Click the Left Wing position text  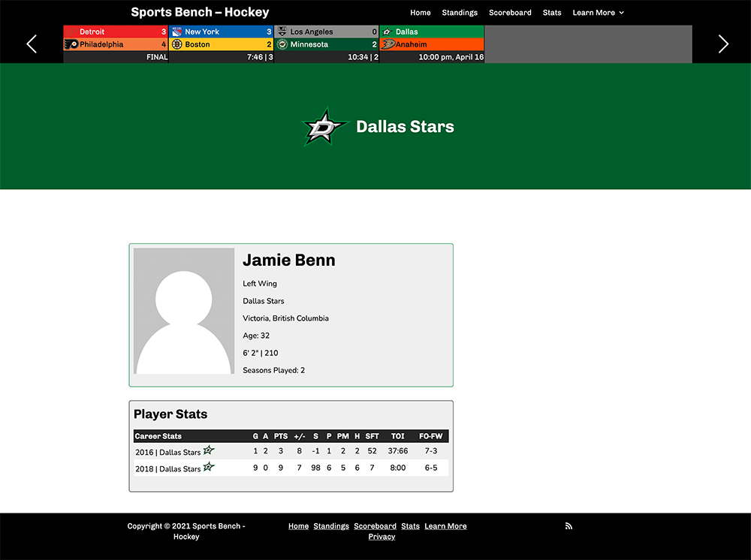click(x=260, y=283)
